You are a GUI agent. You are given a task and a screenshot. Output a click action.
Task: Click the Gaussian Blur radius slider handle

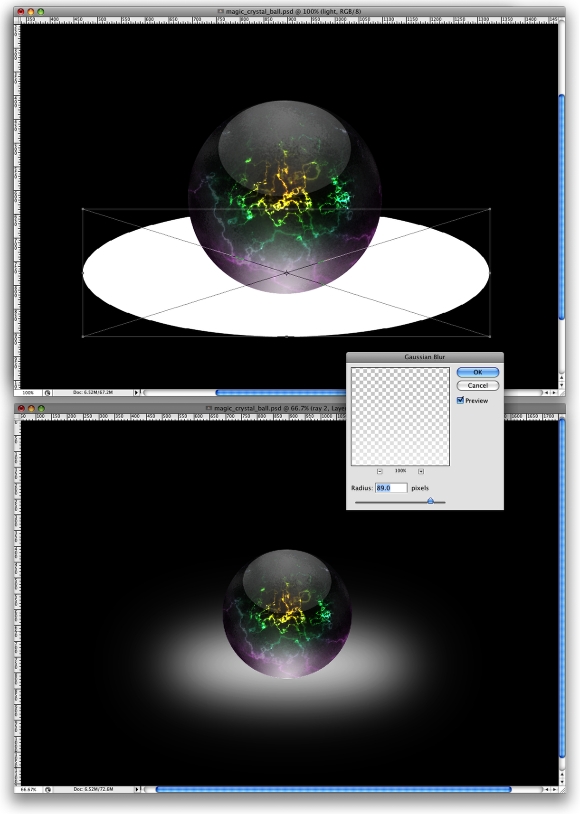[x=430, y=501]
